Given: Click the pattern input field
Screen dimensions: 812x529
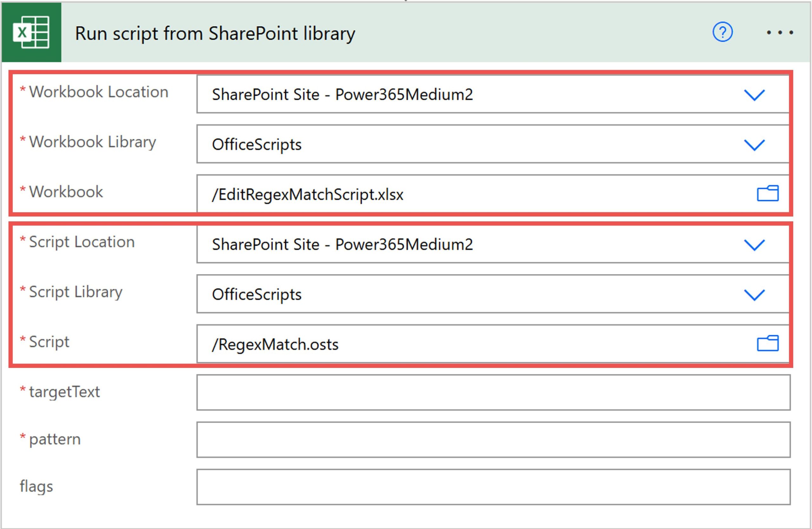Looking at the screenshot, I should (x=493, y=440).
